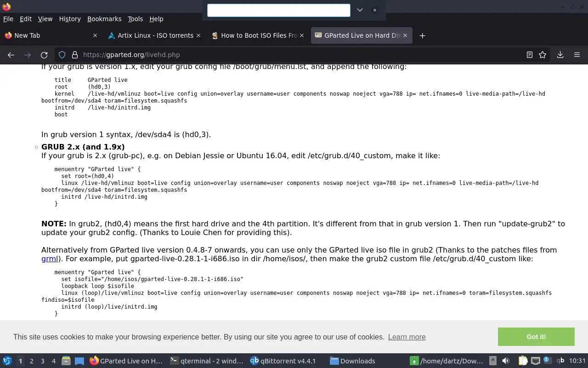
Task: Switch to Artix Linux ISO torrents tab
Action: (x=154, y=35)
